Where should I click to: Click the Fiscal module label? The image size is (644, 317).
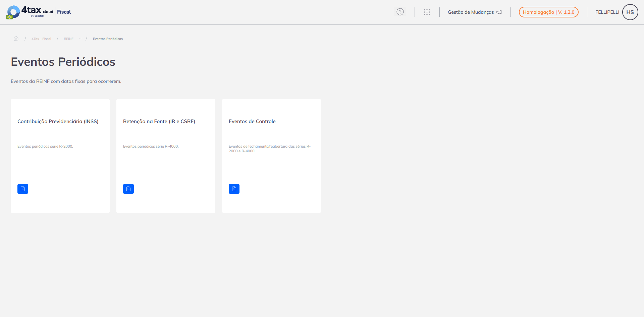pyautogui.click(x=64, y=12)
